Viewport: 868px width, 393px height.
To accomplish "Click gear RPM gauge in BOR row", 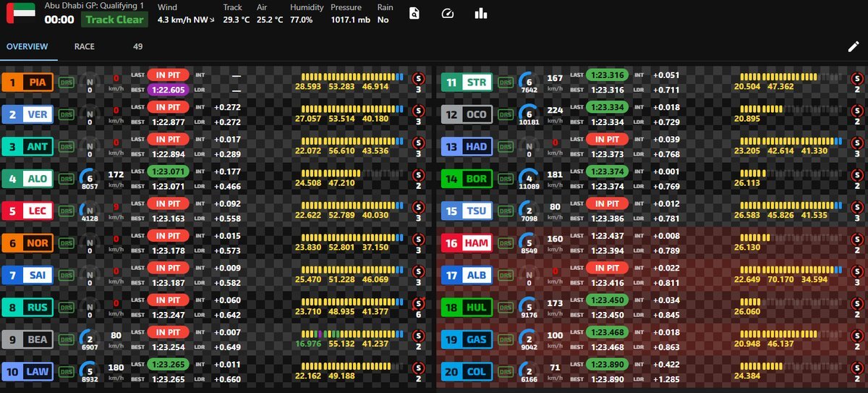I will click(529, 179).
